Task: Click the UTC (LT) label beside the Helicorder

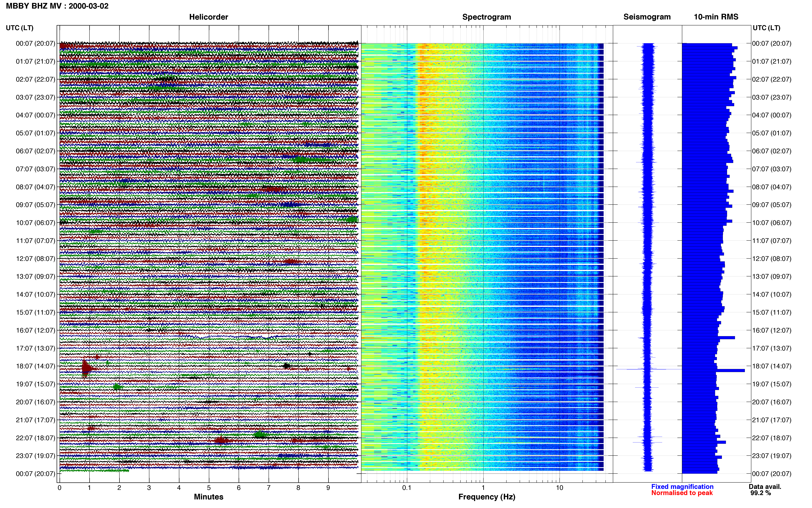Action: coord(19,28)
